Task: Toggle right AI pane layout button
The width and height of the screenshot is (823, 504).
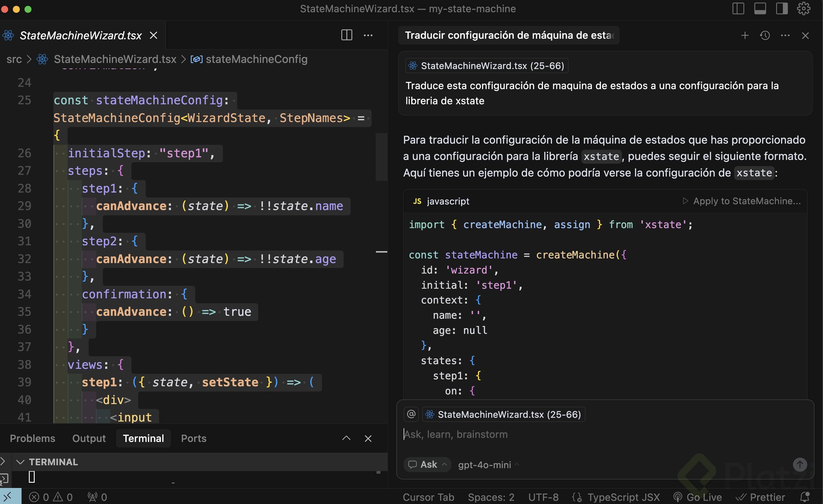Action: point(782,9)
